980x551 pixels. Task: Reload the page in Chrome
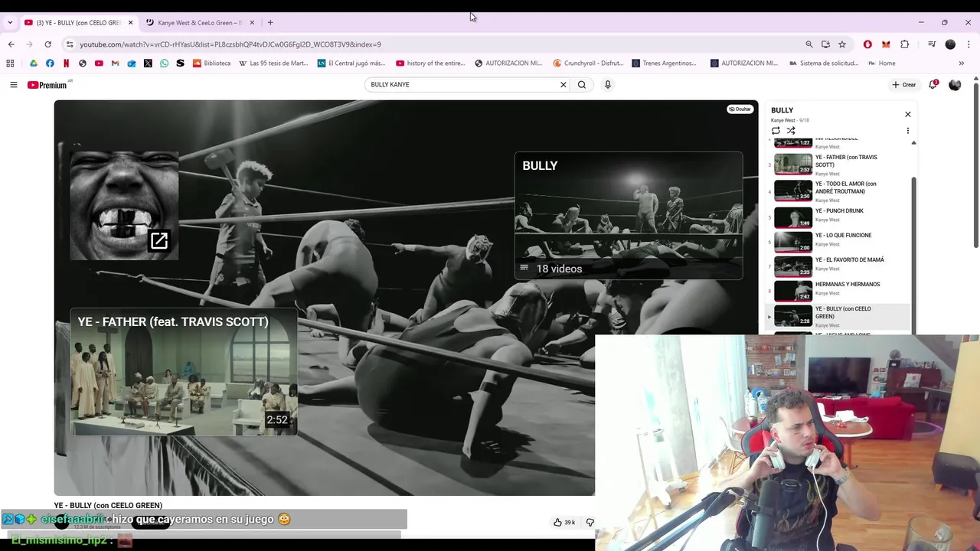47,44
